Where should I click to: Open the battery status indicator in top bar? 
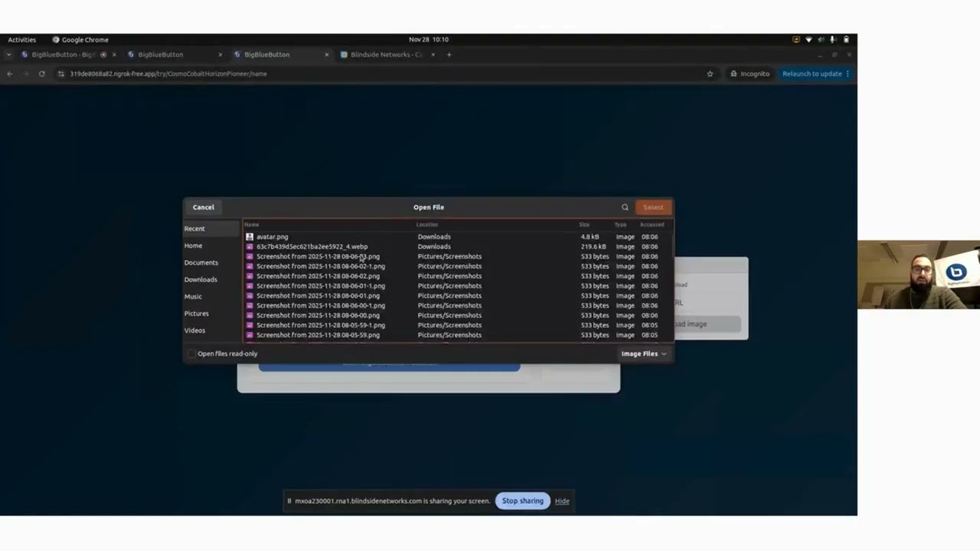coord(846,40)
